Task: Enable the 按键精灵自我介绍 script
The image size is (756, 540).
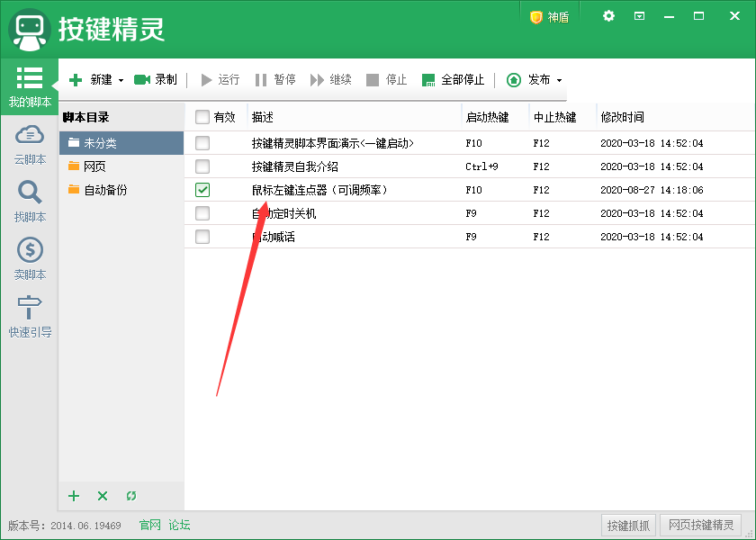Action: point(202,166)
